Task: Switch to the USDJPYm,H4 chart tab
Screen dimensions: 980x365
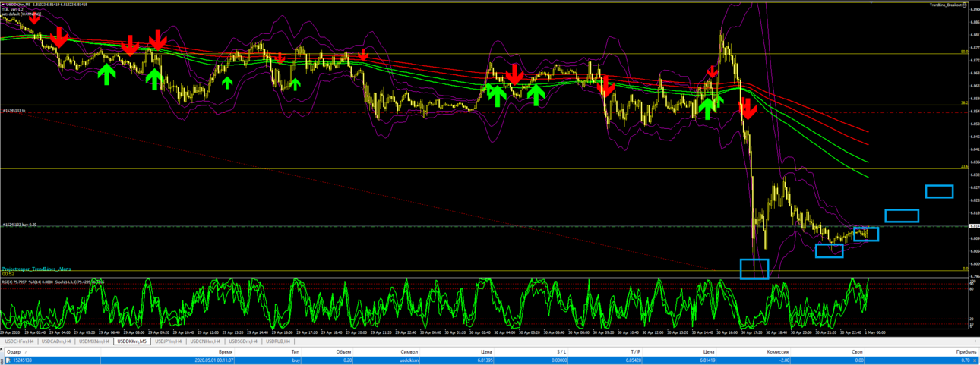Action: pos(169,341)
